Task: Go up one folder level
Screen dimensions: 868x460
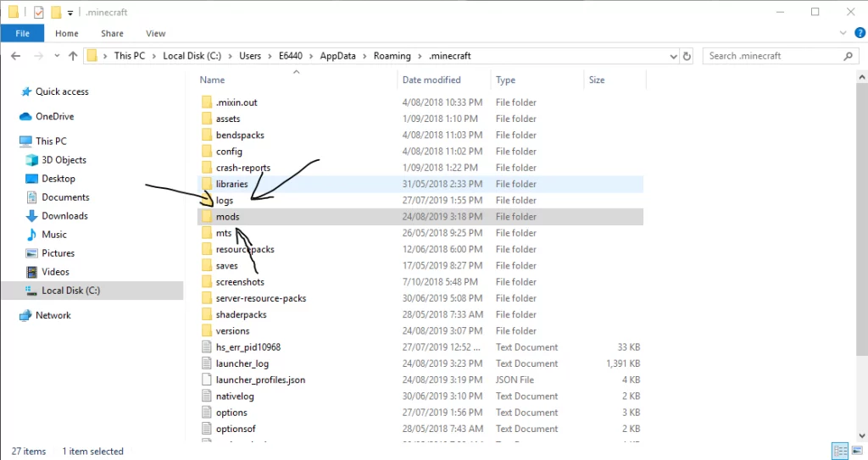Action: pos(73,56)
